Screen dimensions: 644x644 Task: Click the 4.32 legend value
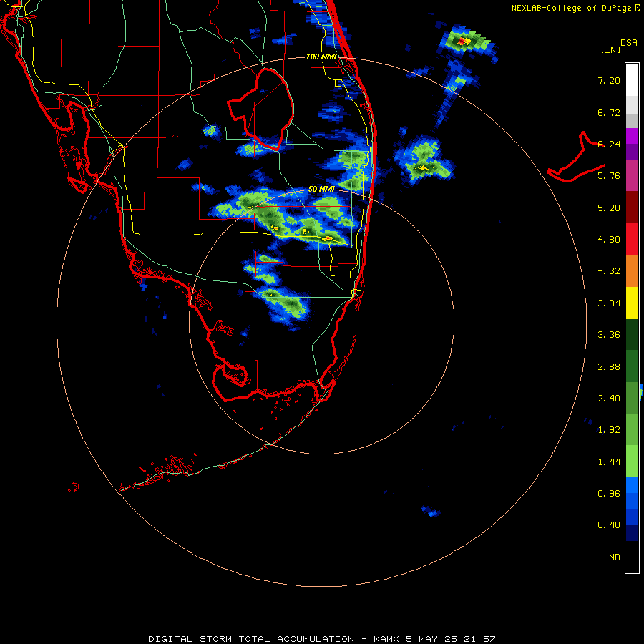tap(609, 271)
